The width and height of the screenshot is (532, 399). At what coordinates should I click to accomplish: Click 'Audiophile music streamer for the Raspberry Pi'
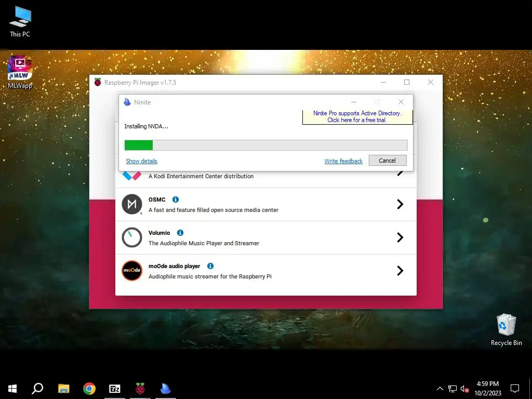click(210, 276)
